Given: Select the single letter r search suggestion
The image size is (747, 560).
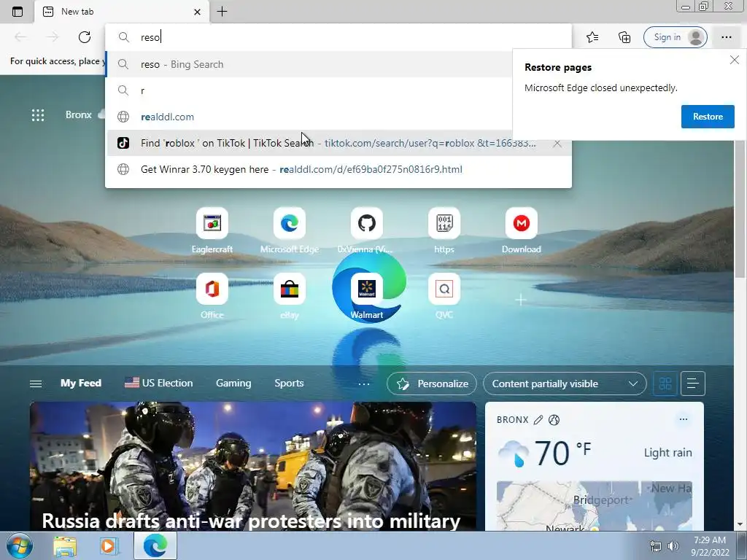Looking at the screenshot, I should (x=309, y=90).
